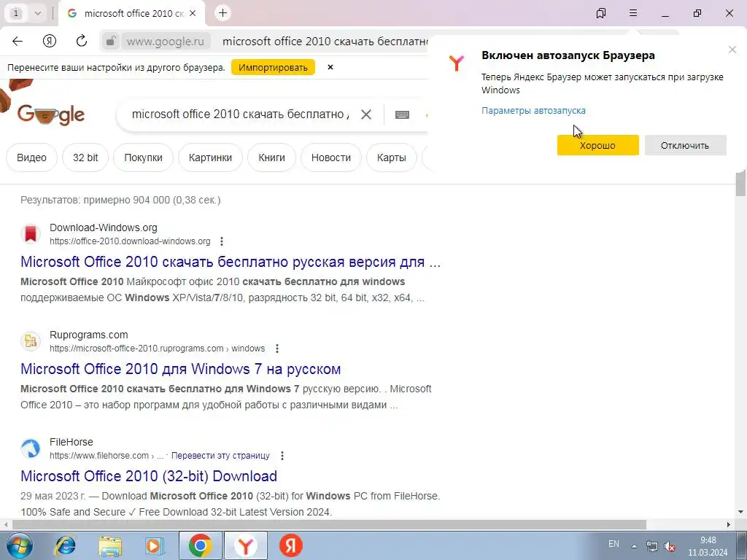
Task: Click the Download-Windows.org site name
Action: pyautogui.click(x=104, y=227)
